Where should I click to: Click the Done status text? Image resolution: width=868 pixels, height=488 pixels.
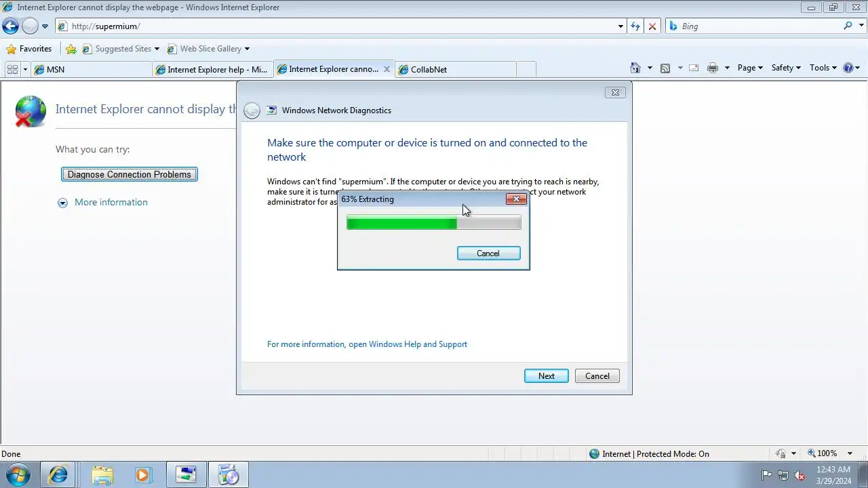pyautogui.click(x=11, y=454)
